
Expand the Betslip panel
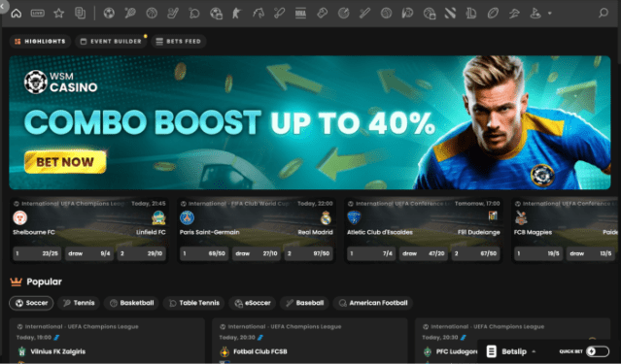512,351
